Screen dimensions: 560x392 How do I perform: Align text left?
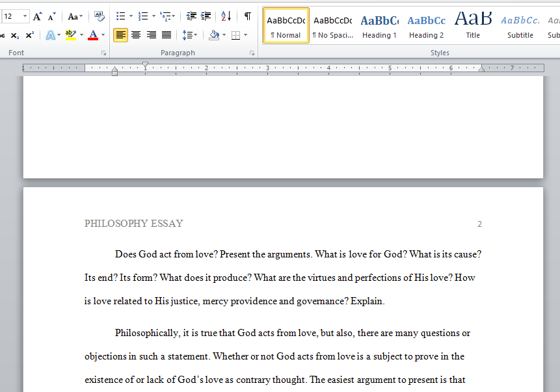121,35
